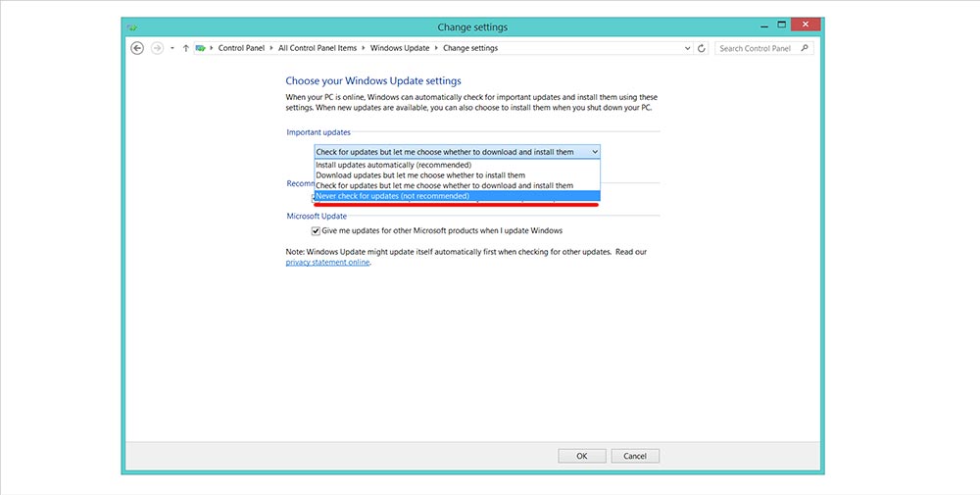Expand chevron after Control Panel breadcrumb
Image resolution: width=980 pixels, height=495 pixels.
pos(271,48)
